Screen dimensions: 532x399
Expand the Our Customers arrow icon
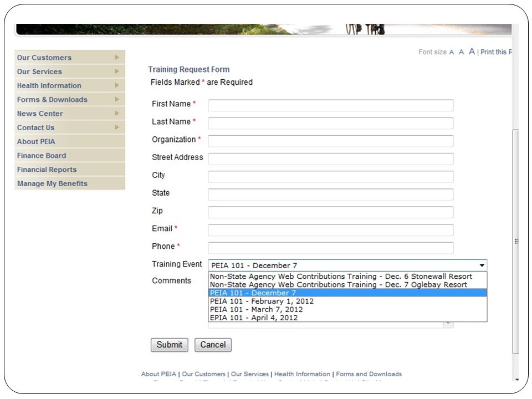(x=117, y=57)
